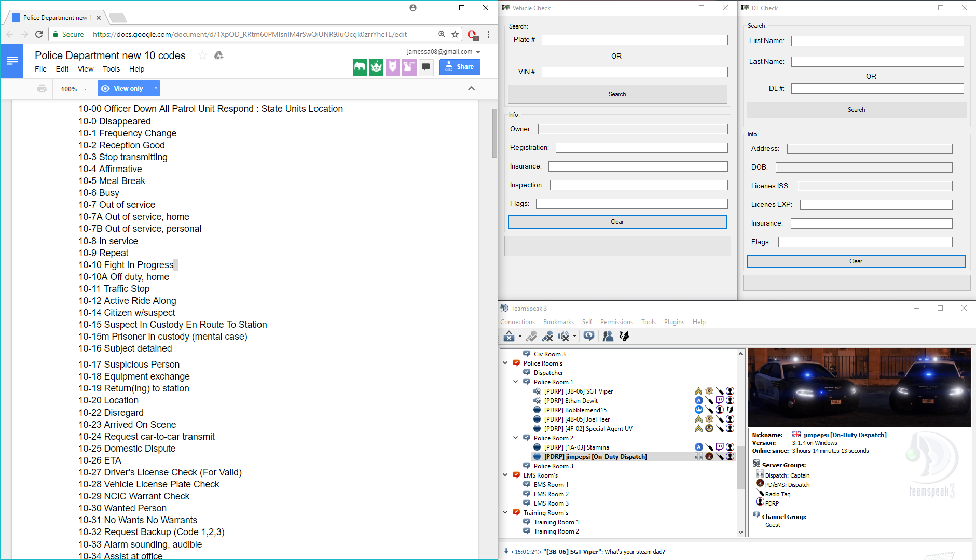Click Clear in the DL Check window
The width and height of the screenshot is (976, 560).
pos(856,261)
